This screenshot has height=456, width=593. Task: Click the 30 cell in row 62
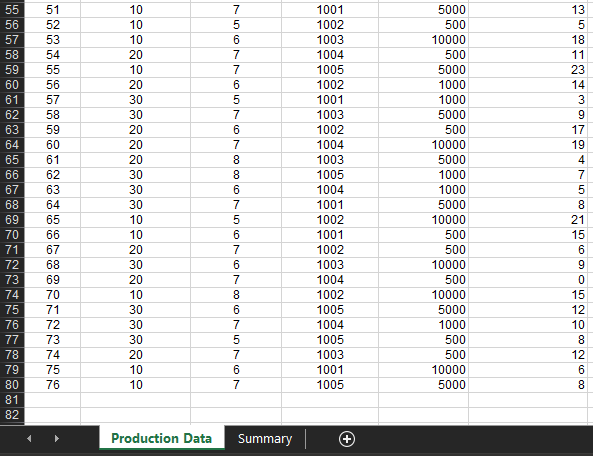[135, 115]
